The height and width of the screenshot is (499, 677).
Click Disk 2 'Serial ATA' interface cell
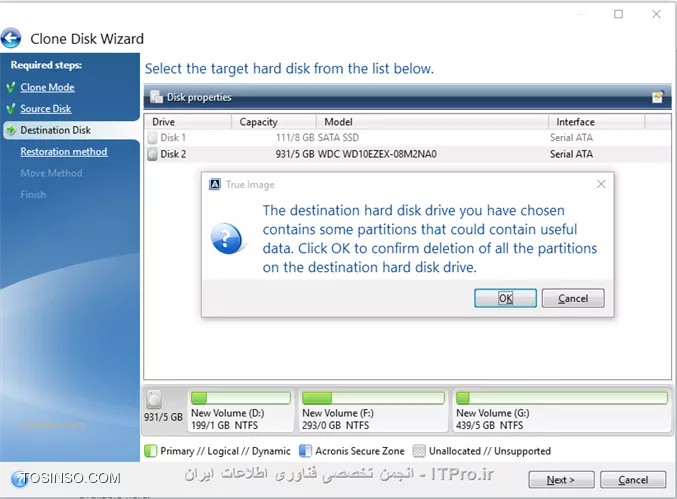[x=571, y=154]
